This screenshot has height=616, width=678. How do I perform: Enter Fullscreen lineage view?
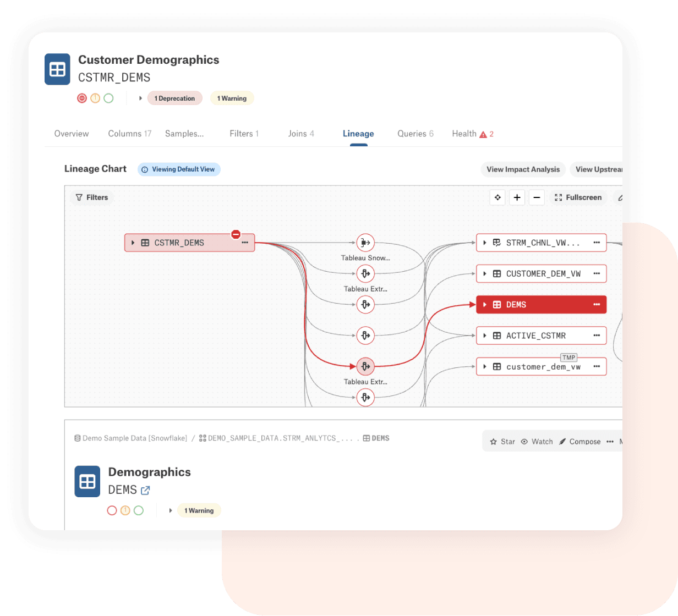click(x=578, y=197)
